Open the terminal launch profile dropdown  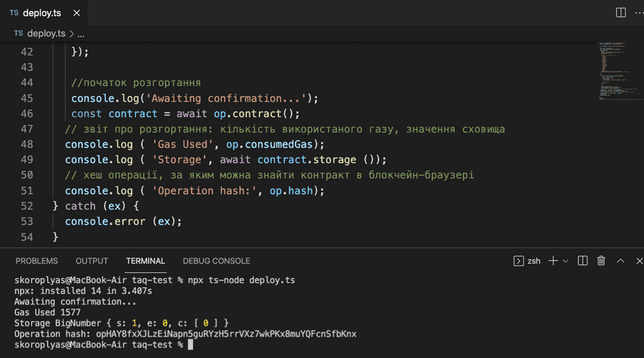coord(566,262)
